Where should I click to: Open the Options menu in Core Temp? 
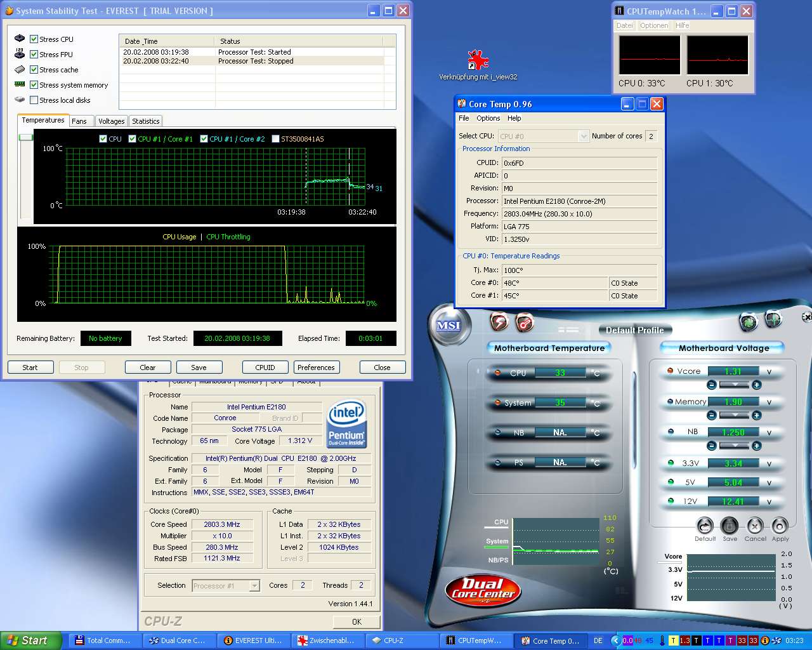[x=488, y=118]
